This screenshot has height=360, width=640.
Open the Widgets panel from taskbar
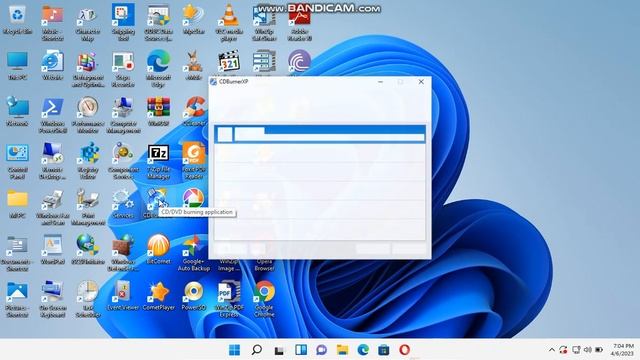point(301,350)
